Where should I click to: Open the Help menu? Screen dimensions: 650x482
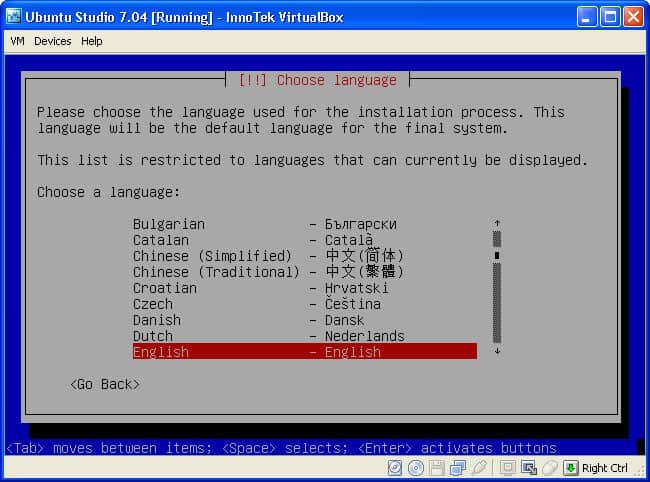click(x=92, y=41)
